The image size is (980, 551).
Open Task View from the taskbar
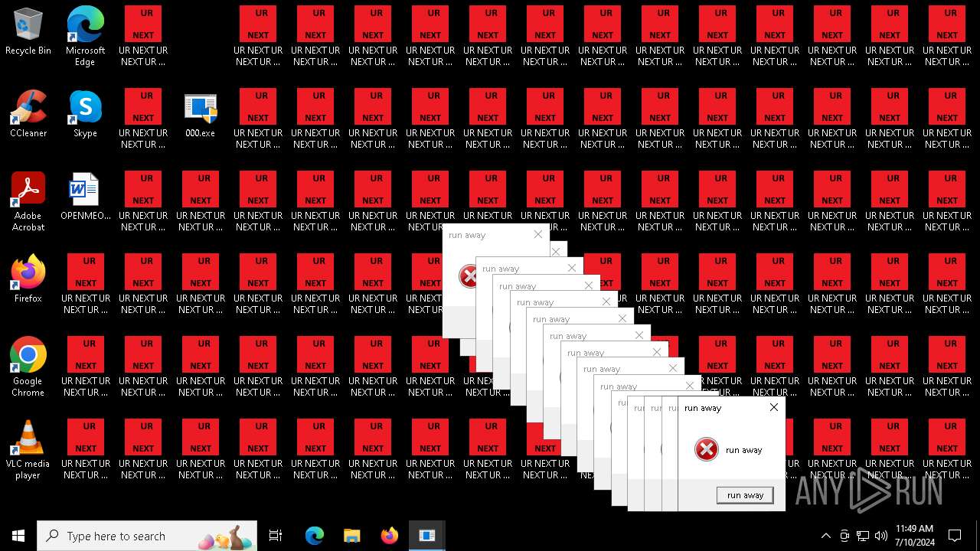(x=276, y=536)
